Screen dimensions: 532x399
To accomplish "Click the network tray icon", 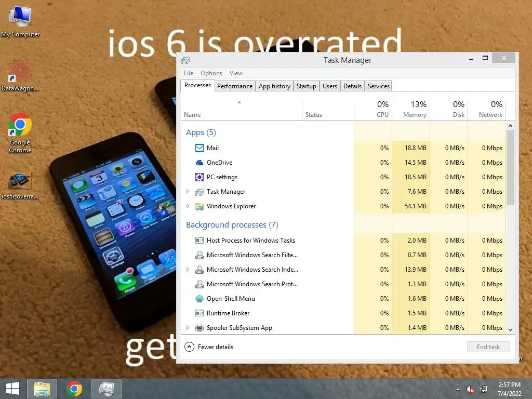I will click(483, 389).
